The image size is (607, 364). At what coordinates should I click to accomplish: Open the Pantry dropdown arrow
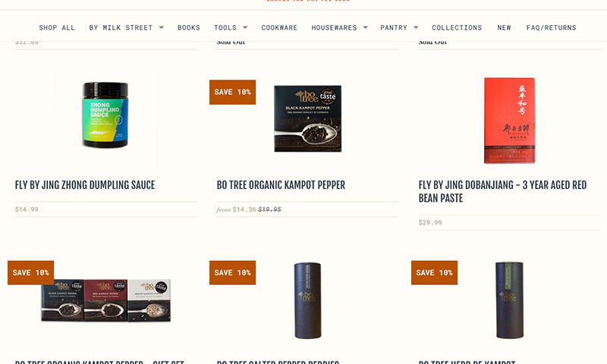coord(416,27)
